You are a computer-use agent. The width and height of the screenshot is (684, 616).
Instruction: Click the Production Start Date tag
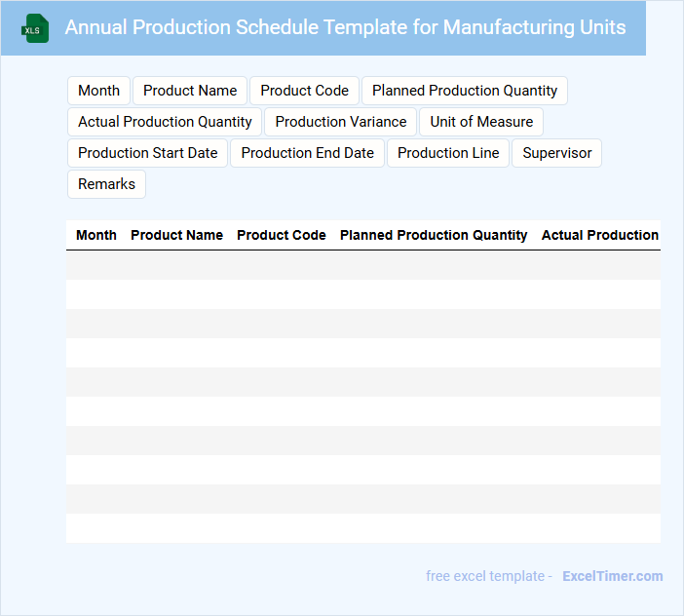148,153
